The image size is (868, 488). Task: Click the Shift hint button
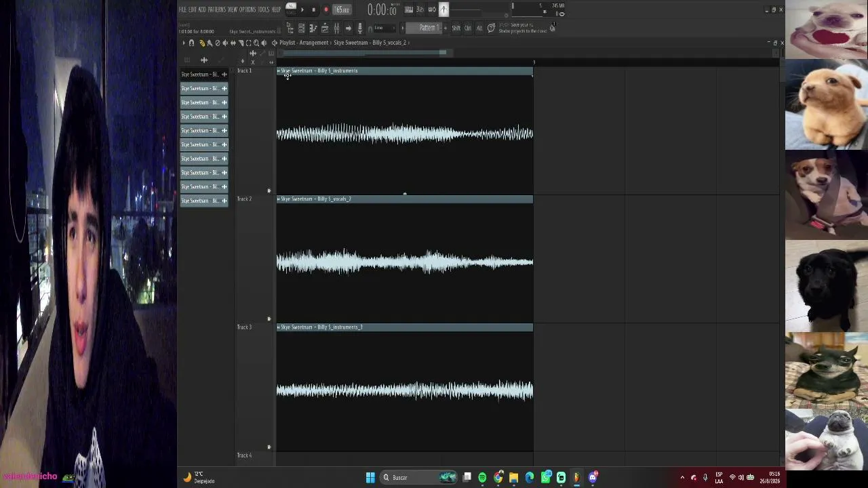[456, 28]
